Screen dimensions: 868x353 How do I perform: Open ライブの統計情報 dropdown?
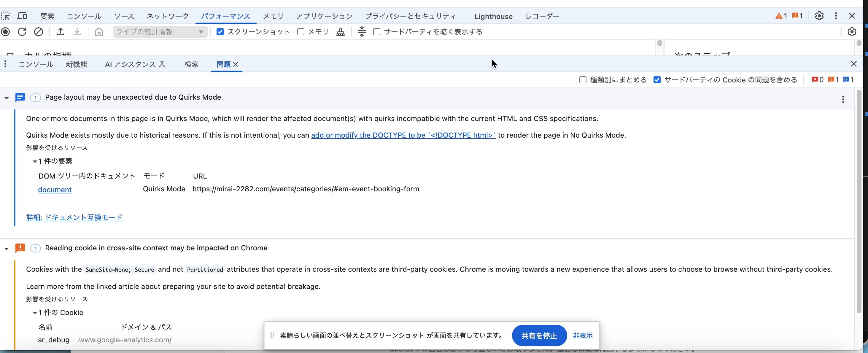(160, 32)
